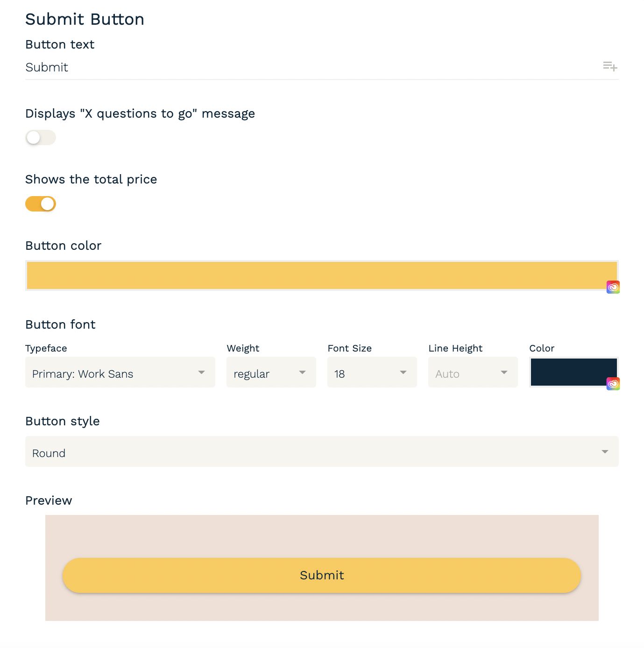Click the knob of the total price switch

click(x=47, y=204)
